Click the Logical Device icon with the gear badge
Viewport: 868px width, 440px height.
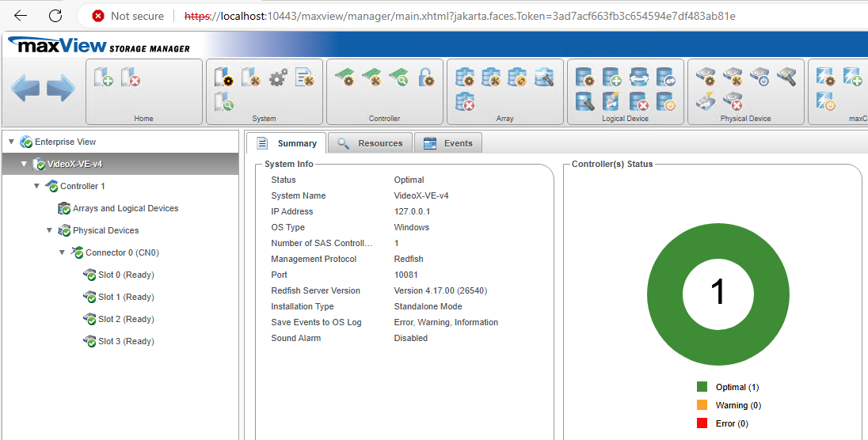point(584,77)
